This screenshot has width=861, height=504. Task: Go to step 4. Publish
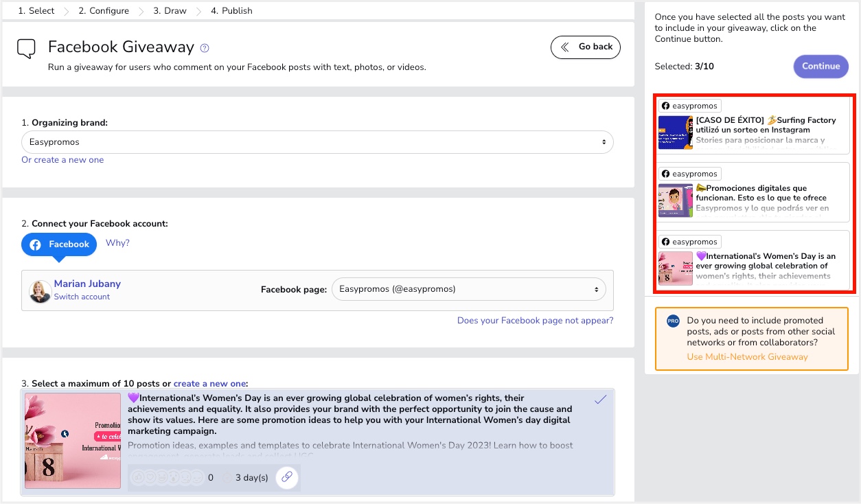point(231,10)
